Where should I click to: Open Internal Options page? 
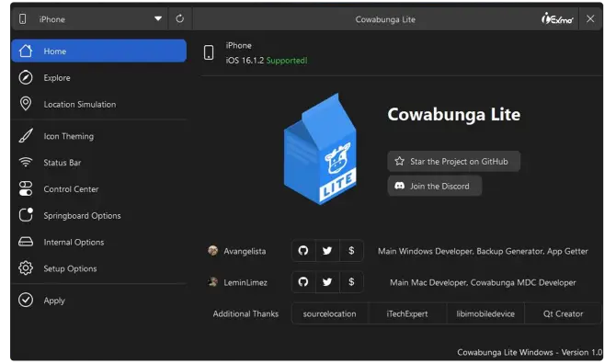98,242
